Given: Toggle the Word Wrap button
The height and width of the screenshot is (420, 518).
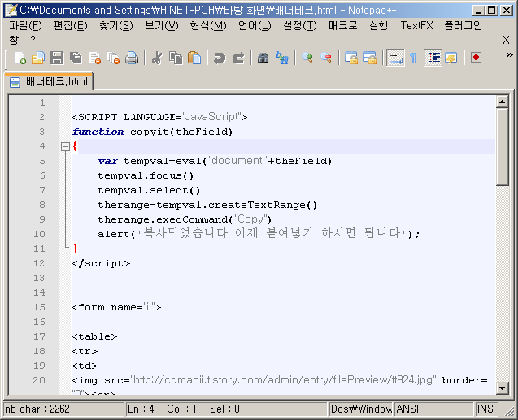Looking at the screenshot, I should pos(395,58).
